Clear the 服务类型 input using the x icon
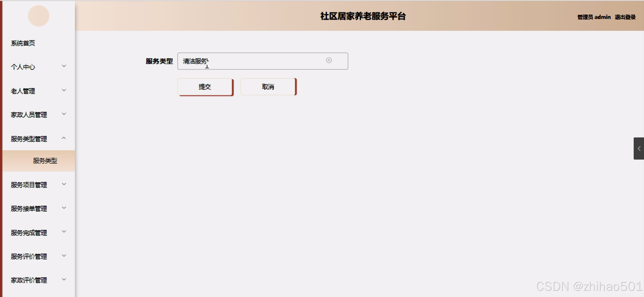Viewport: 644px width, 297px height. point(329,60)
